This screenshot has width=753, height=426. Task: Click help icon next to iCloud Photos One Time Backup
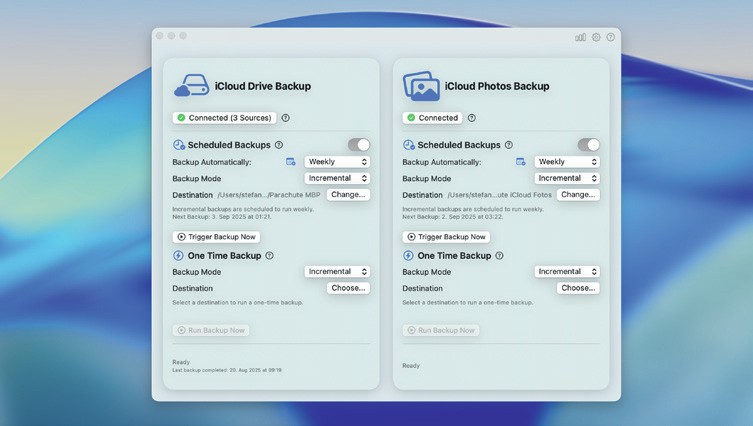click(499, 256)
